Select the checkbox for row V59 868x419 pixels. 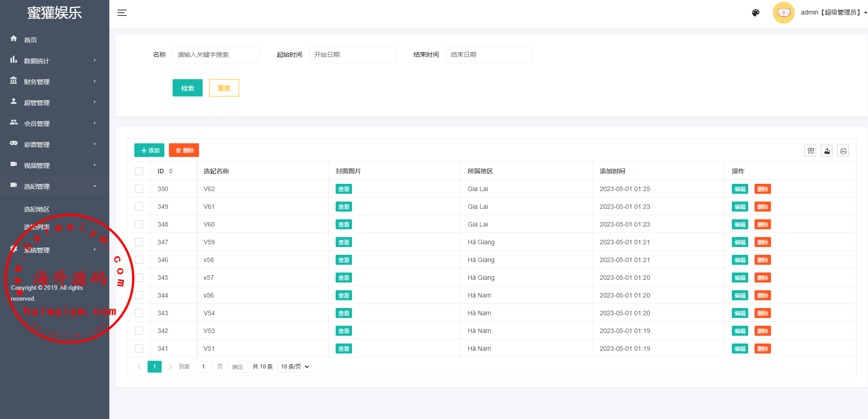point(139,242)
